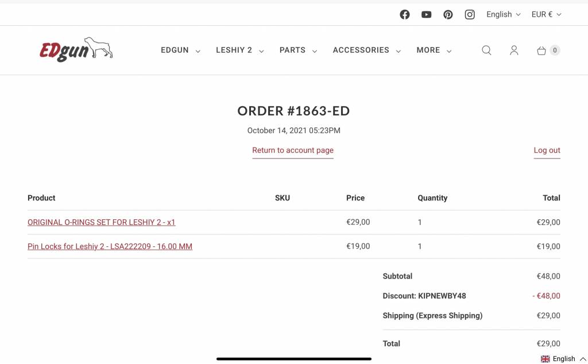Open the PARTS menu
Screen dimensions: 588x364
pyautogui.click(x=299, y=50)
